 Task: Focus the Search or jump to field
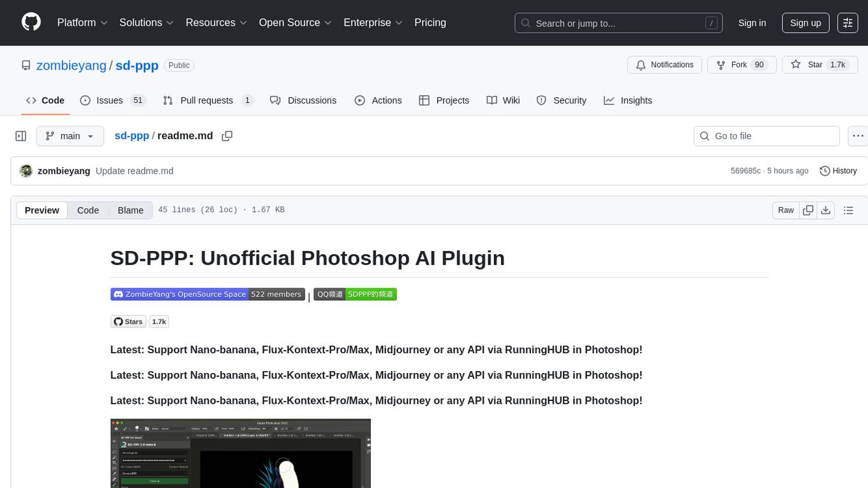pos(618,23)
